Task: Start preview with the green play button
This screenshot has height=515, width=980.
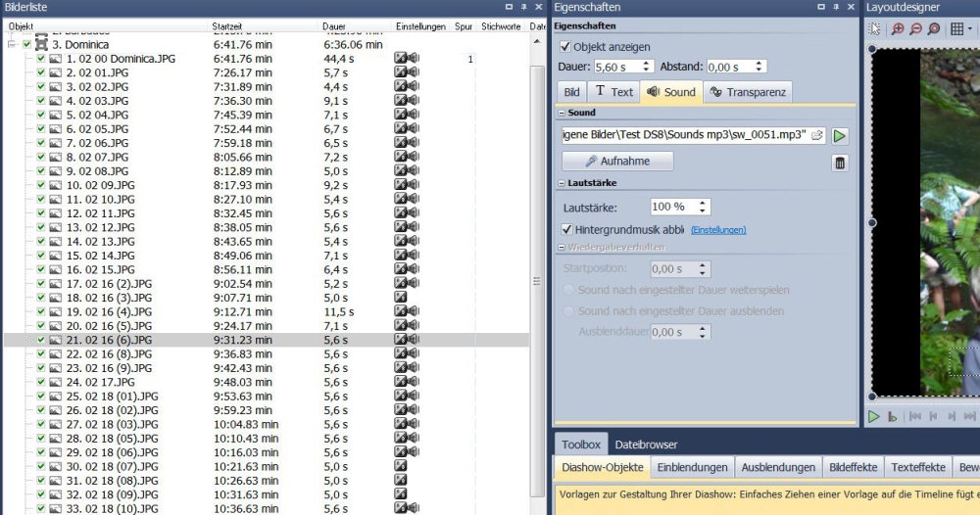Action: coord(873,416)
